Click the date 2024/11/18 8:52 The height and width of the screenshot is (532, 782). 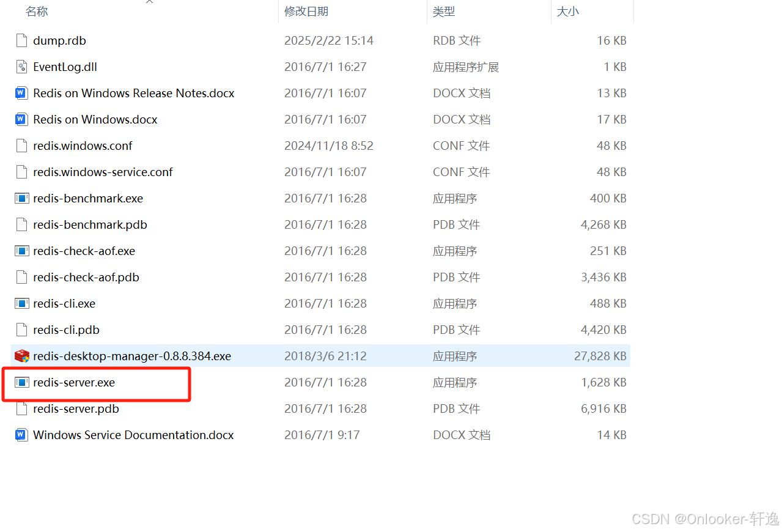(329, 146)
